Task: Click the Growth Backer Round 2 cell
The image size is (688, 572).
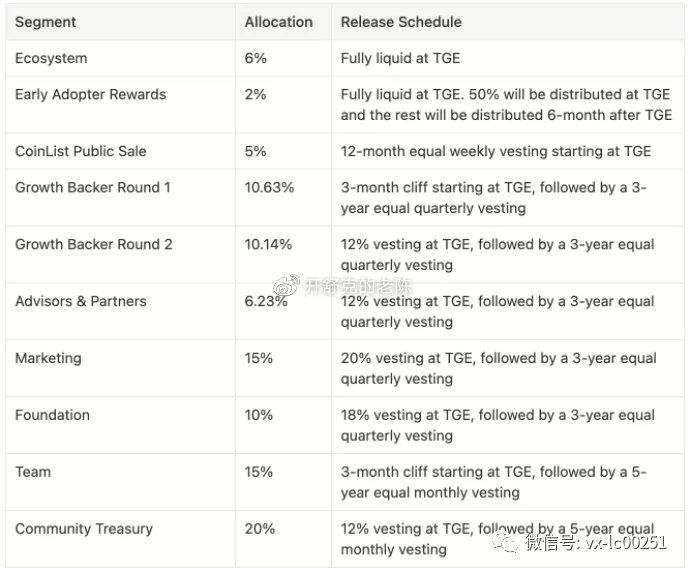Action: pyautogui.click(x=93, y=244)
